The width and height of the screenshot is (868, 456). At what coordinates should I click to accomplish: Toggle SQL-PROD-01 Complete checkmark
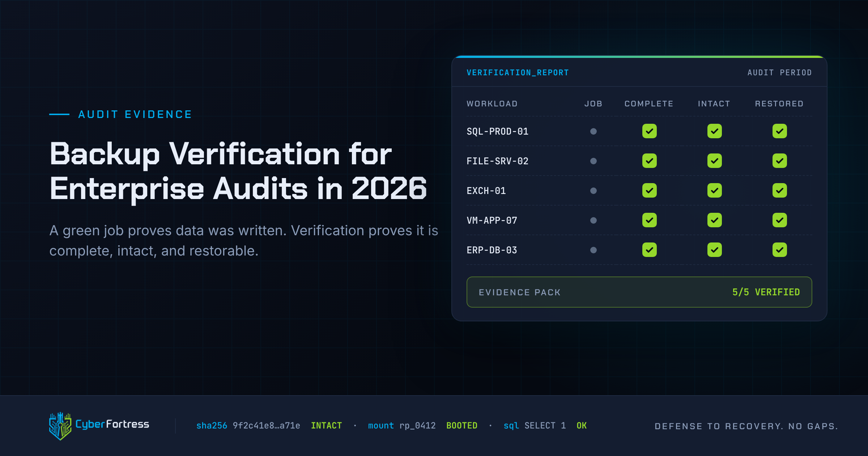tap(650, 131)
